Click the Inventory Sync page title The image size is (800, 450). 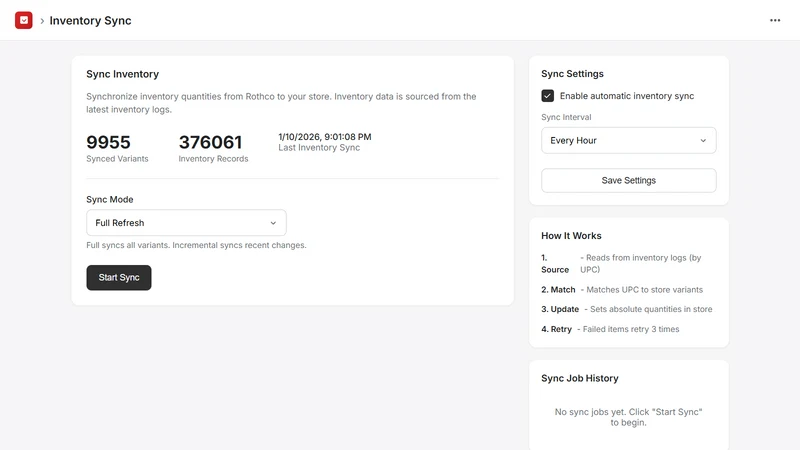click(90, 20)
